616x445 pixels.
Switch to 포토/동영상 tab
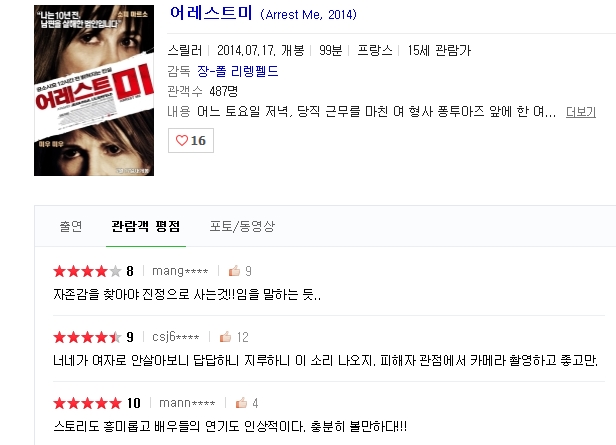coord(242,226)
